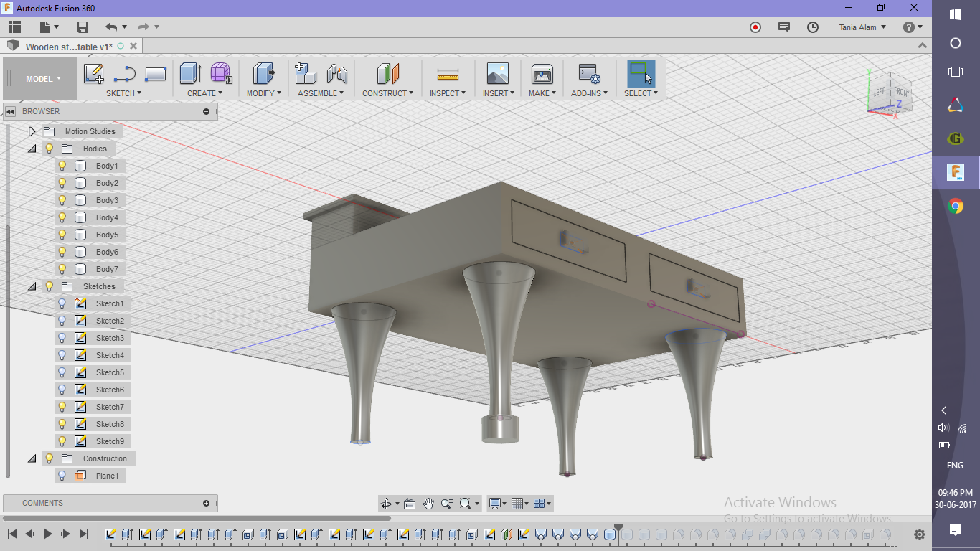Select the Measure inspect icon
This screenshot has width=980, height=551.
[448, 74]
